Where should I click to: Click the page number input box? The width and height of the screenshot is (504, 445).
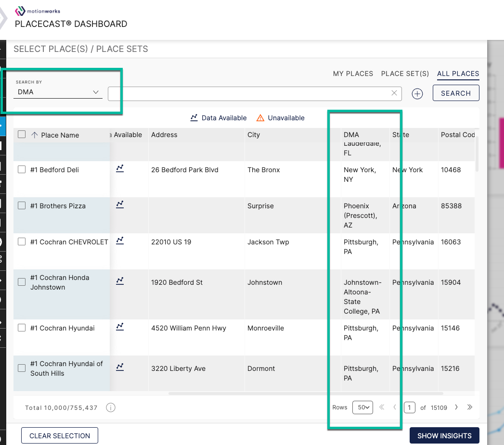(x=409, y=408)
